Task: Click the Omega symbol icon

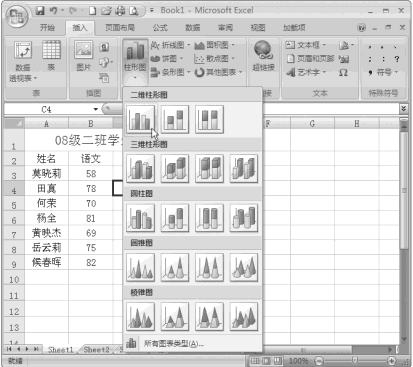Action: pyautogui.click(x=343, y=72)
